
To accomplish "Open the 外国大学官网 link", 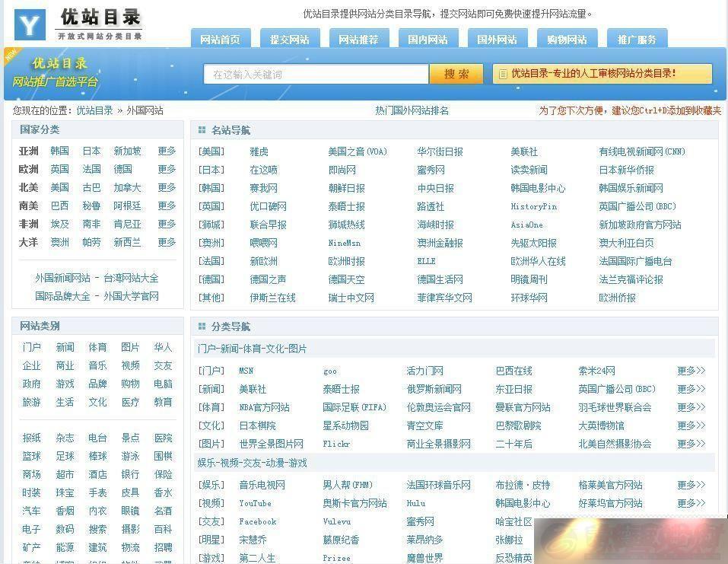I will [x=131, y=296].
